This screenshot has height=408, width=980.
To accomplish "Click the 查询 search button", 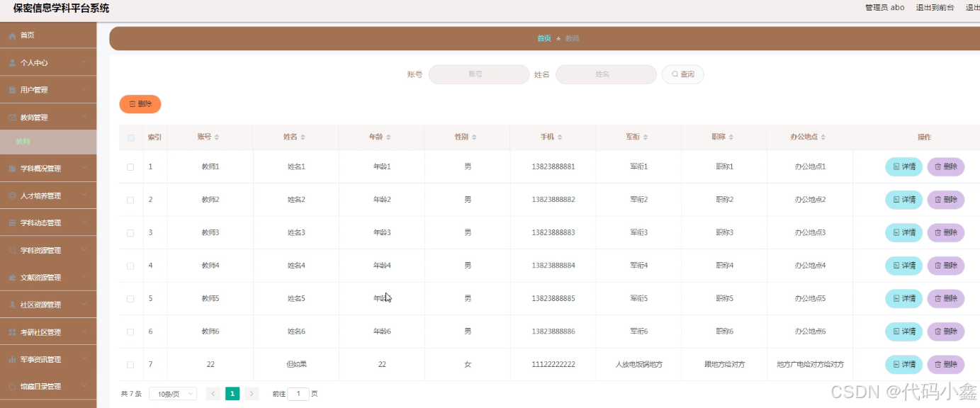I will [x=682, y=74].
